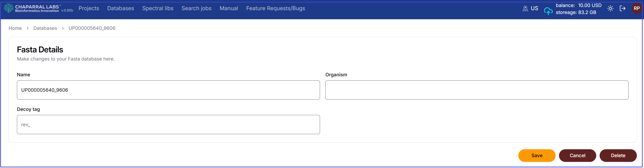Viewport: 644px width, 168px height.
Task: Focus the Name input field
Action: tap(168, 90)
